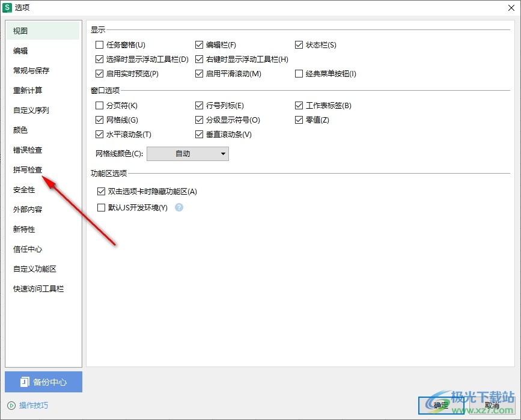Screen dimensions: 521x420
Task: Click the WPS 选项 dialog logo icon
Action: pyautogui.click(x=7, y=7)
